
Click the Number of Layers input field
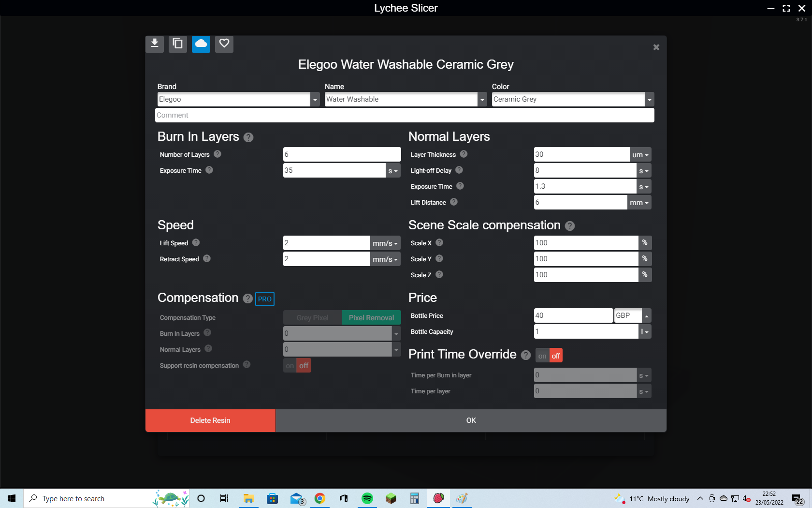tap(342, 154)
